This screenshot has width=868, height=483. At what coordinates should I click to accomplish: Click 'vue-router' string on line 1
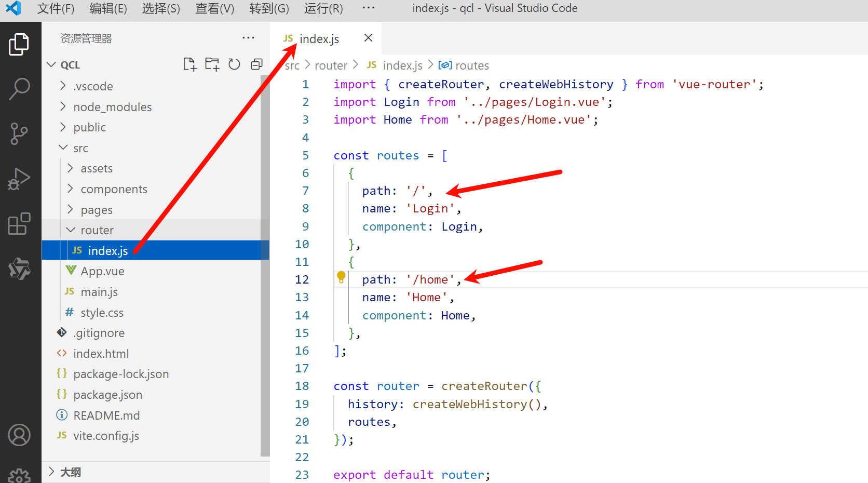714,84
